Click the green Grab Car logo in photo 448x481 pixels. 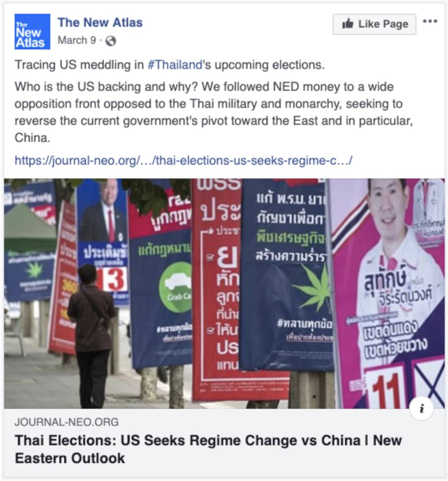pos(175,287)
